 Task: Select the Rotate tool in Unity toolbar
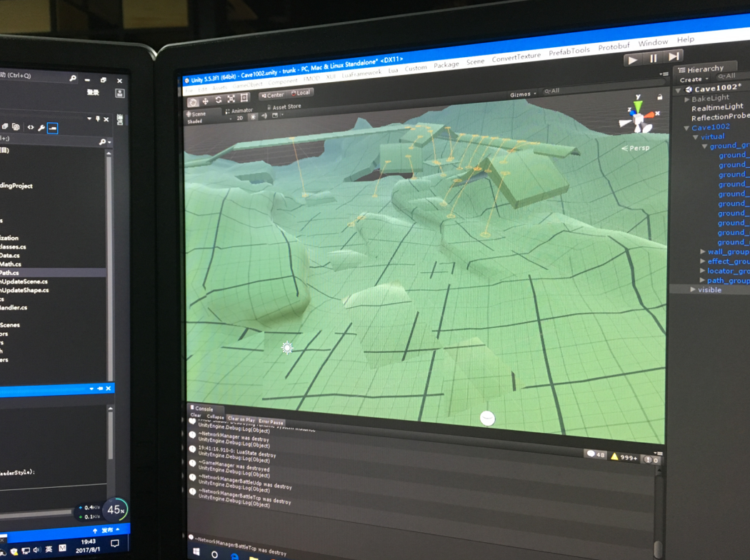click(x=219, y=99)
